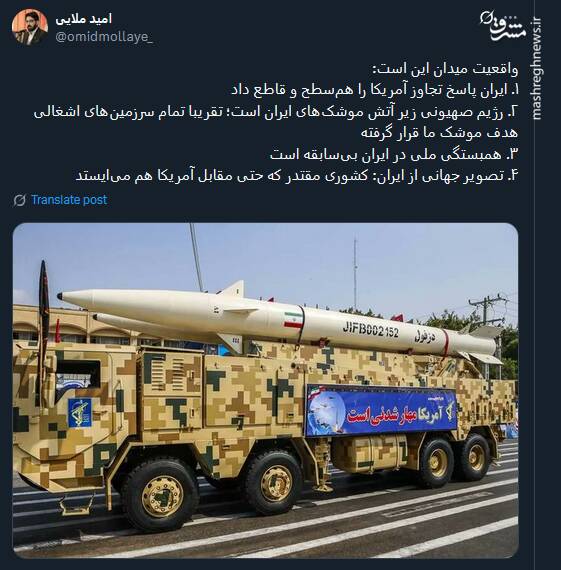Open the profile avatar of امید ملایی
The height and width of the screenshot is (570, 561).
[x=29, y=27]
